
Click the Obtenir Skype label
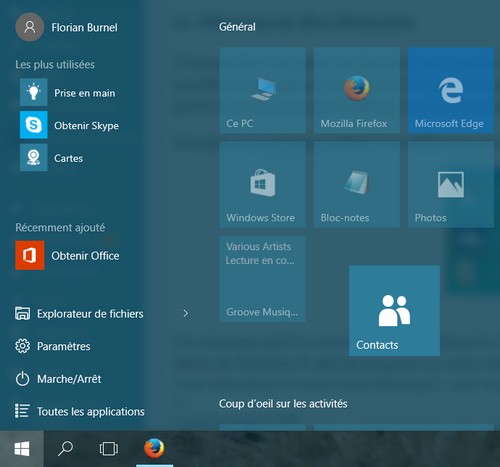point(86,126)
